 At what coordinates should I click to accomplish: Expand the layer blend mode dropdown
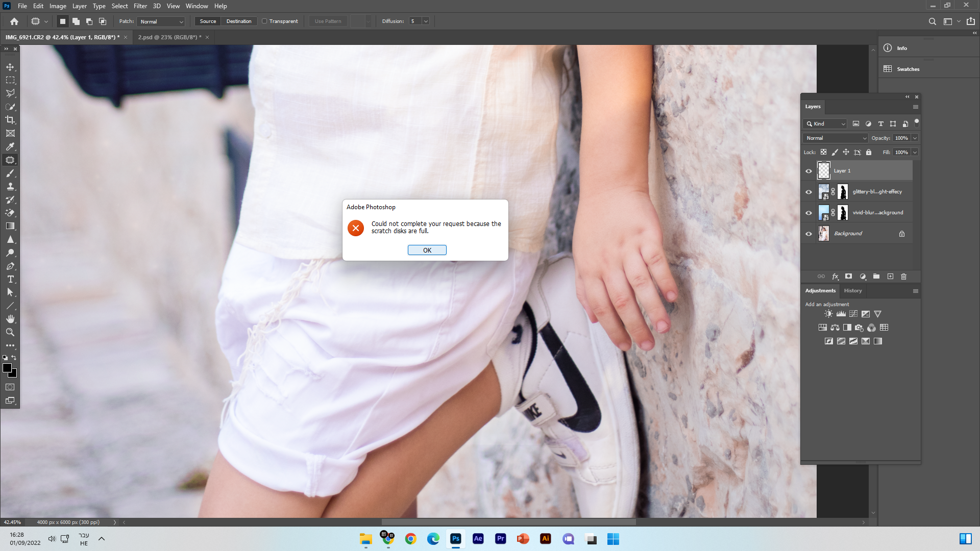coord(836,138)
